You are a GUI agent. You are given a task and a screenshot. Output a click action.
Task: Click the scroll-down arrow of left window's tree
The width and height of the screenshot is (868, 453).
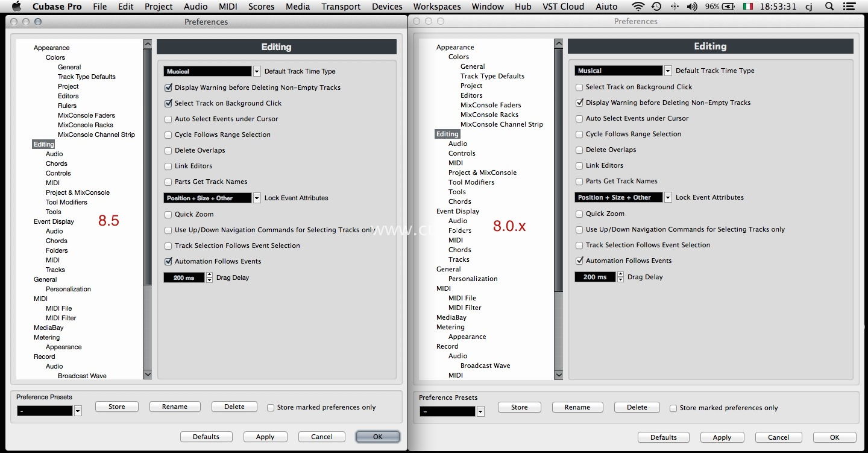click(148, 374)
